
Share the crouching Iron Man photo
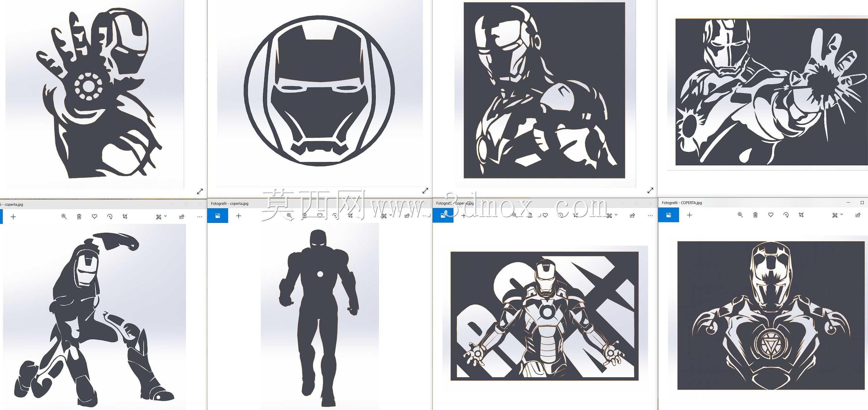[x=182, y=216]
